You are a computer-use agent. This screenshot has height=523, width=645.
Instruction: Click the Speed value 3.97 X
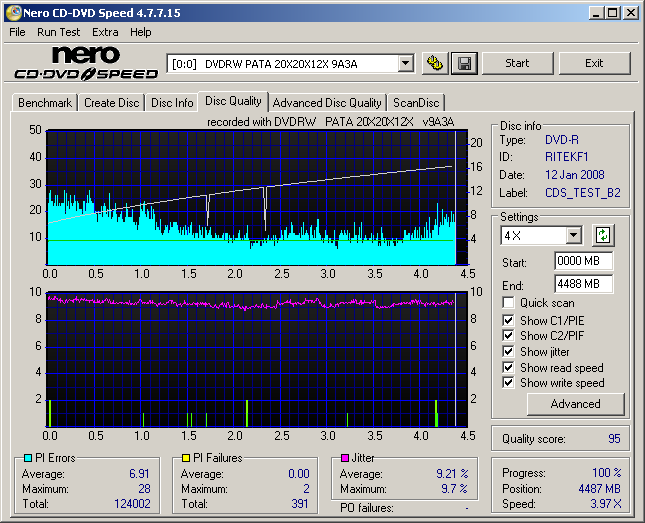[x=606, y=504]
